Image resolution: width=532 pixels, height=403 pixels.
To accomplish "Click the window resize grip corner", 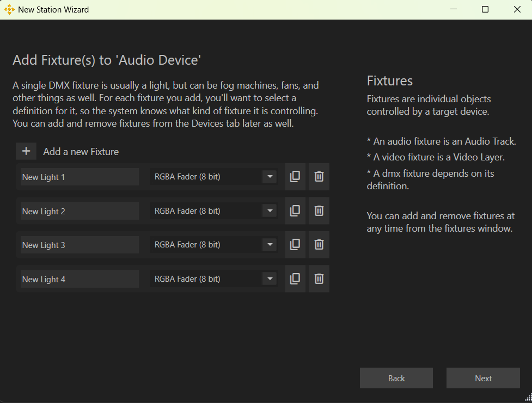I will pyautogui.click(x=529, y=398).
